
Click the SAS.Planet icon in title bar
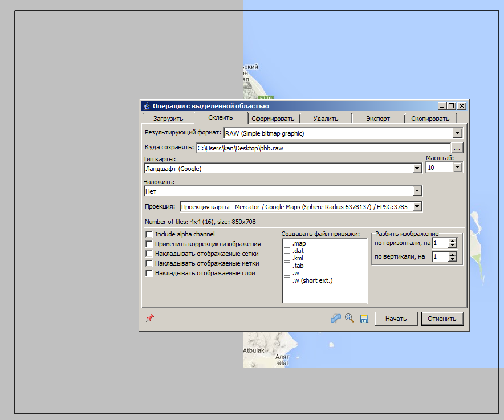click(147, 106)
